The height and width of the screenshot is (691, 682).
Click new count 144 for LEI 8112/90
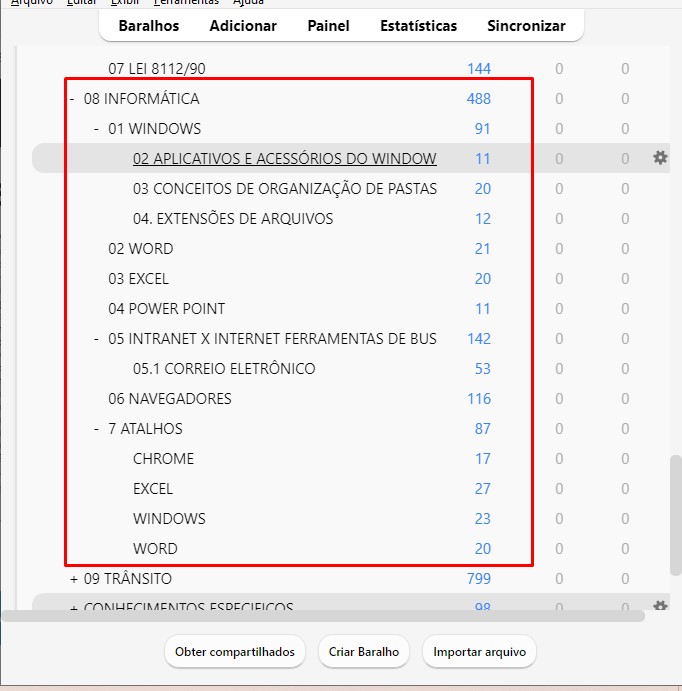pos(479,69)
